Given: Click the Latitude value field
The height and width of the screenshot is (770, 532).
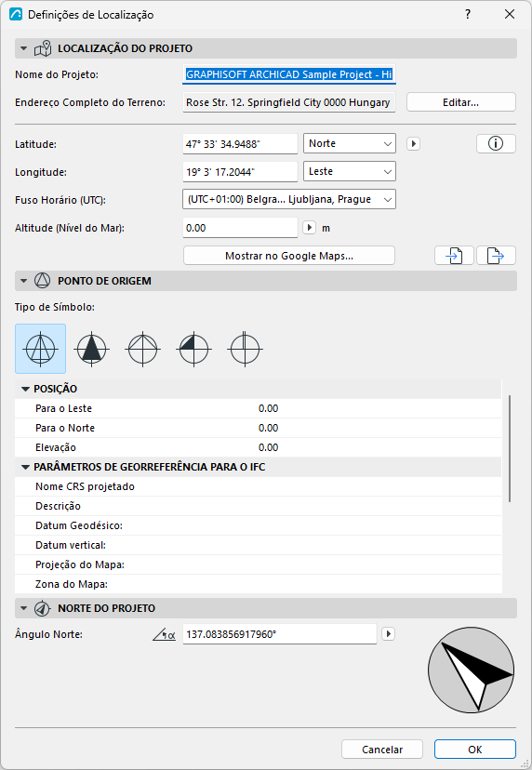Looking at the screenshot, I should click(240, 144).
